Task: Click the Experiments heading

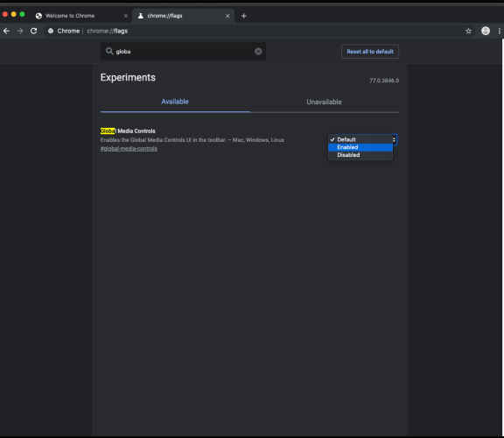Action: click(x=128, y=78)
